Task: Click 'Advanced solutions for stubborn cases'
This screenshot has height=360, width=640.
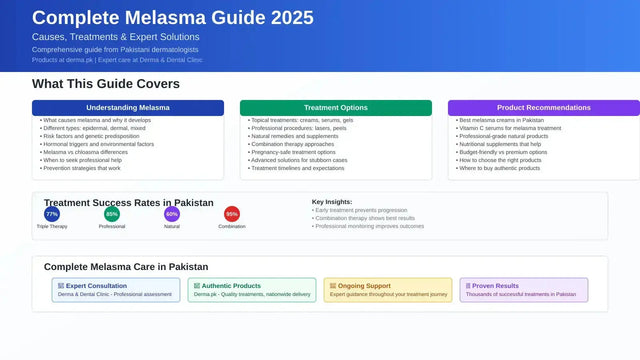Action: click(x=299, y=160)
